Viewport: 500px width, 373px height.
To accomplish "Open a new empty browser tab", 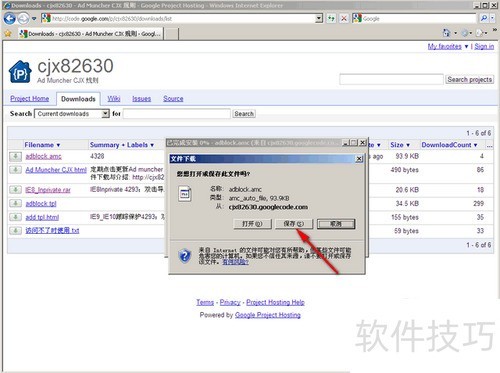I will pyautogui.click(x=171, y=34).
